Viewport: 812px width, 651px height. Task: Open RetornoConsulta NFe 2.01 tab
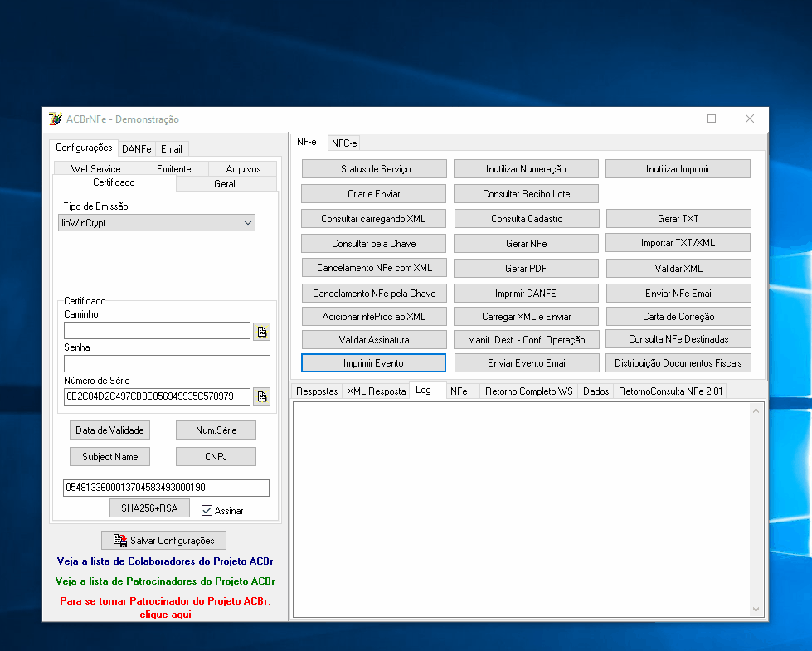click(x=670, y=391)
